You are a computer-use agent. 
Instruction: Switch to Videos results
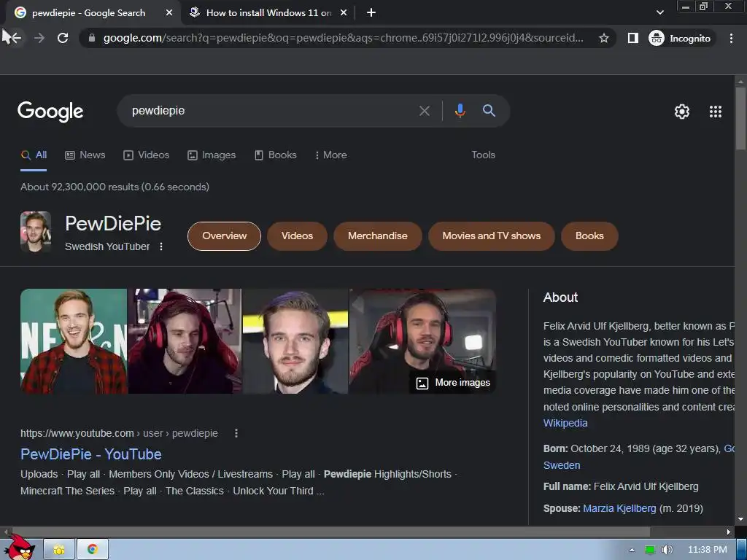[146, 155]
